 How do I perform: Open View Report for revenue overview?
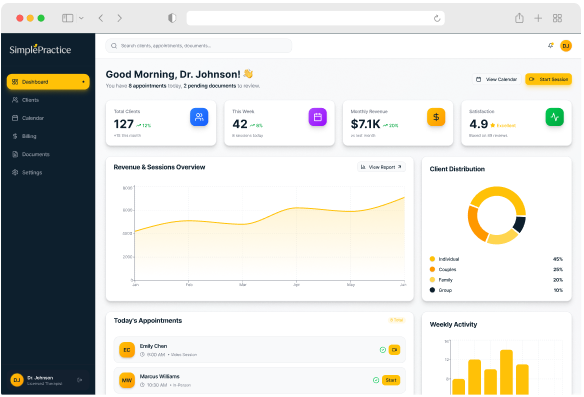381,167
